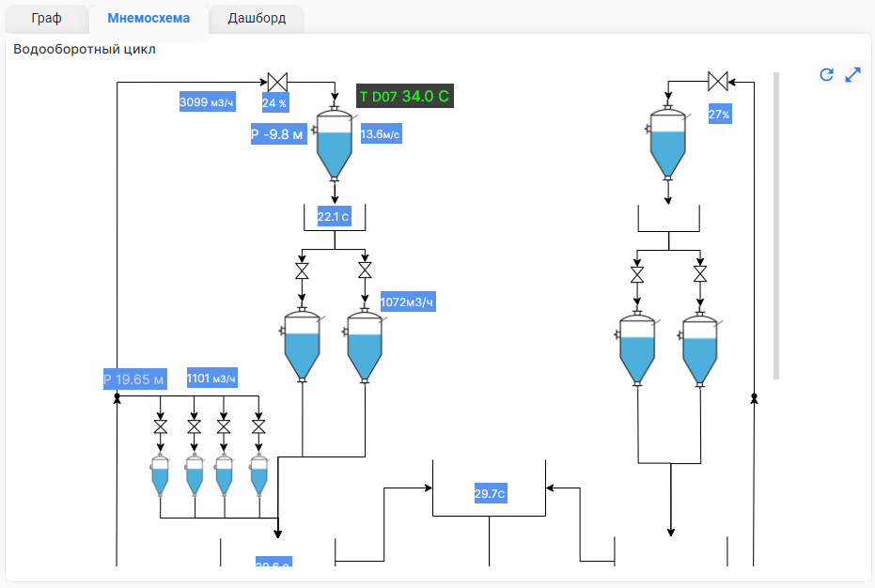Select the Мнемосхема tab
This screenshot has width=875, height=588.
148,19
